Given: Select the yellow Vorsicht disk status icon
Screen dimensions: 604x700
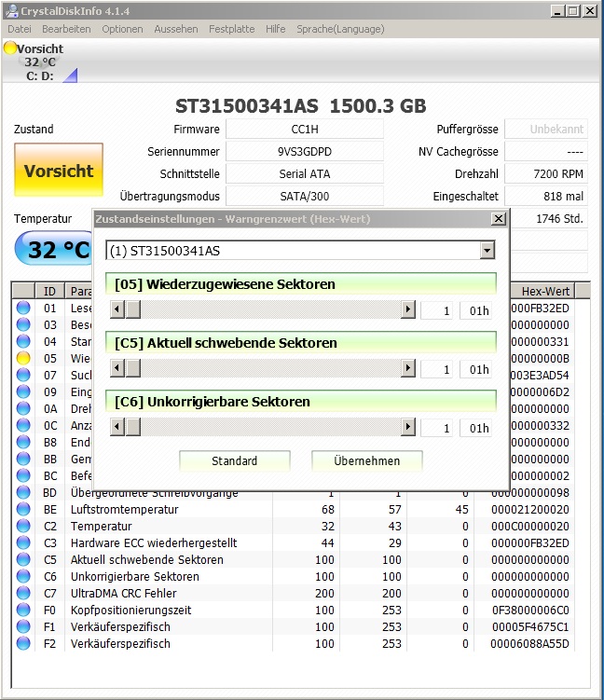Looking at the screenshot, I should tap(10, 48).
